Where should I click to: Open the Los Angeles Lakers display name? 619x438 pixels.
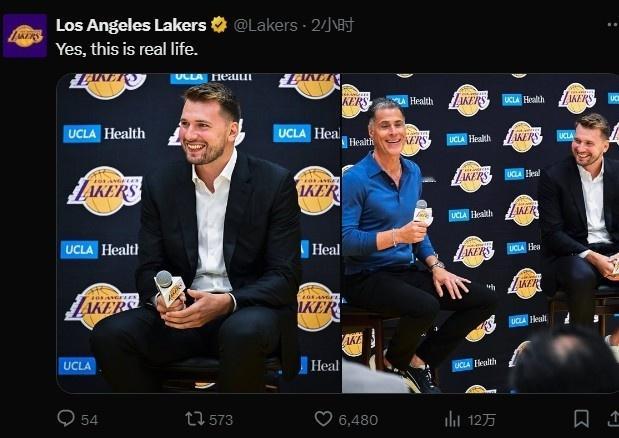[x=131, y=25]
